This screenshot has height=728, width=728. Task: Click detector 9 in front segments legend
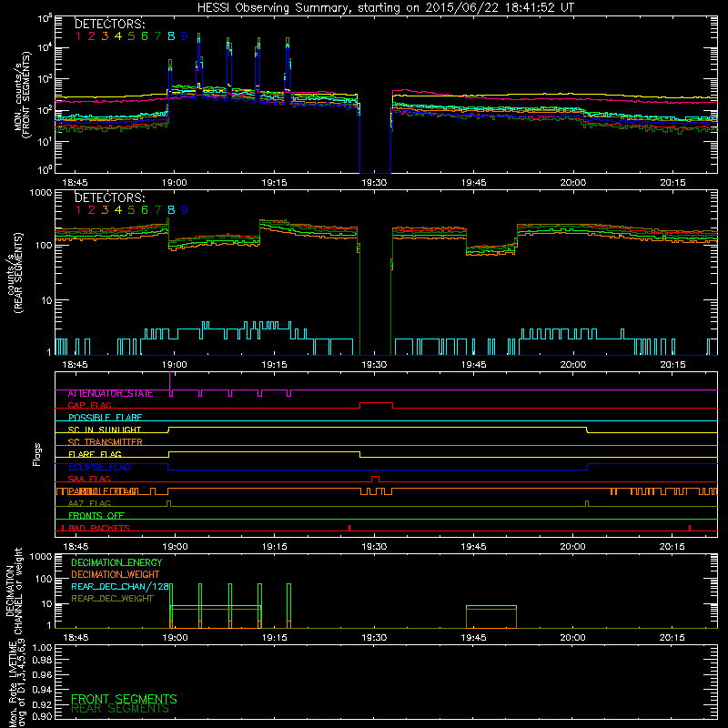coord(185,36)
